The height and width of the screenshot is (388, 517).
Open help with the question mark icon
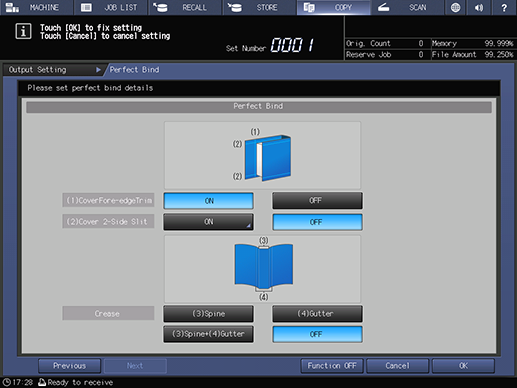pos(504,7)
